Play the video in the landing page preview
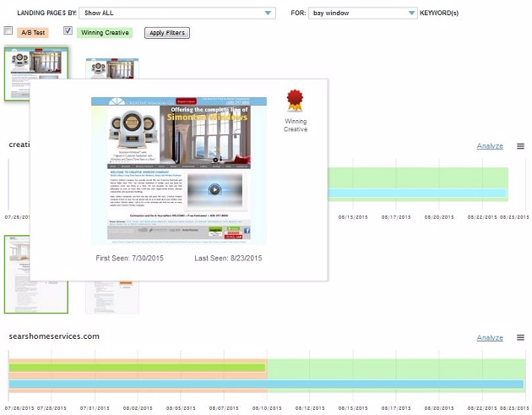Image resolution: width=532 pixels, height=415 pixels. pyautogui.click(x=214, y=189)
